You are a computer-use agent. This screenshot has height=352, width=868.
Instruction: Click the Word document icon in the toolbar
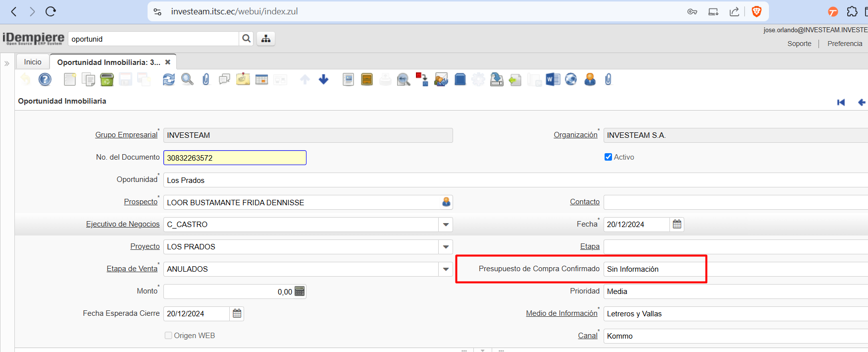pyautogui.click(x=553, y=79)
